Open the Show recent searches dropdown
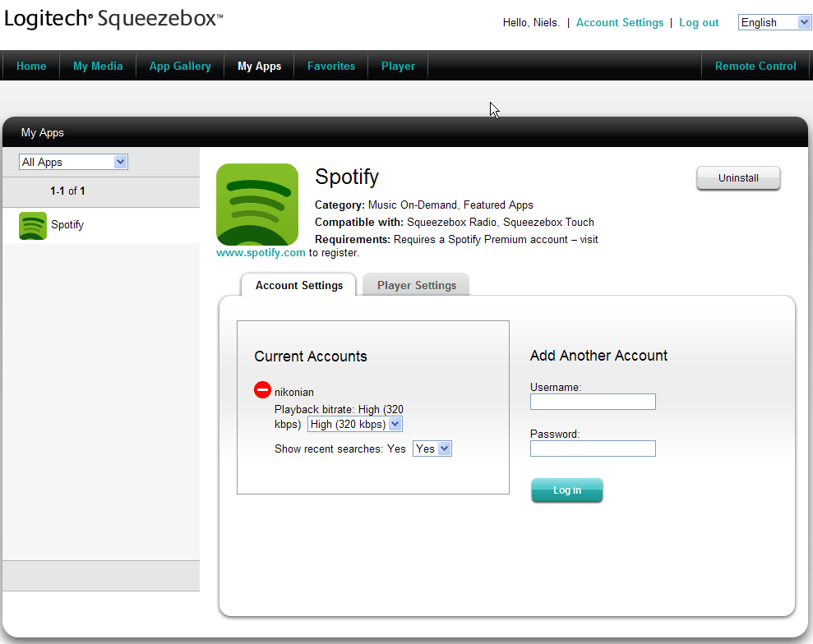 432,448
